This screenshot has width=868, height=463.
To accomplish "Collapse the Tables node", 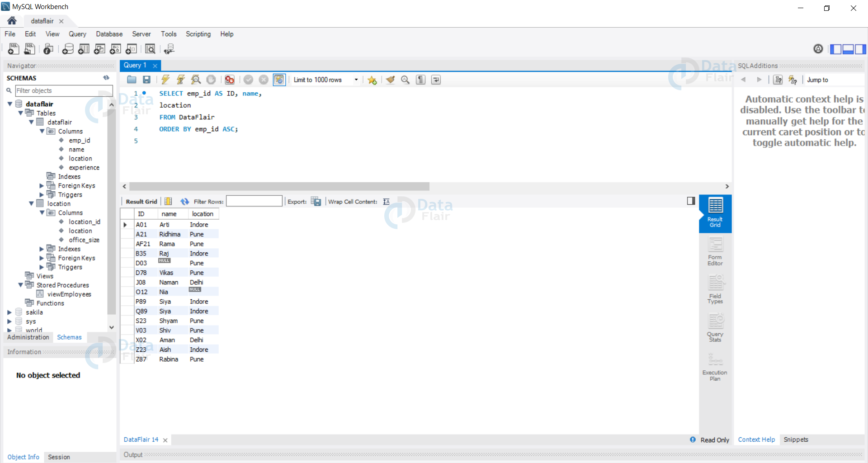I will (x=21, y=113).
